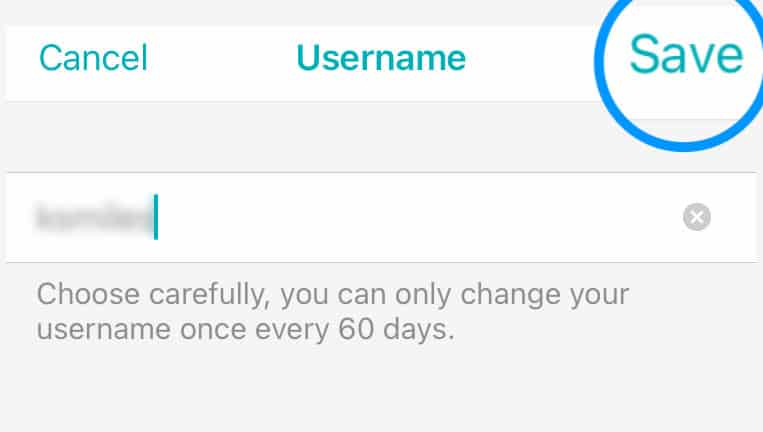Erase the entered username with the X button
The height and width of the screenshot is (432, 763).
[x=697, y=217]
